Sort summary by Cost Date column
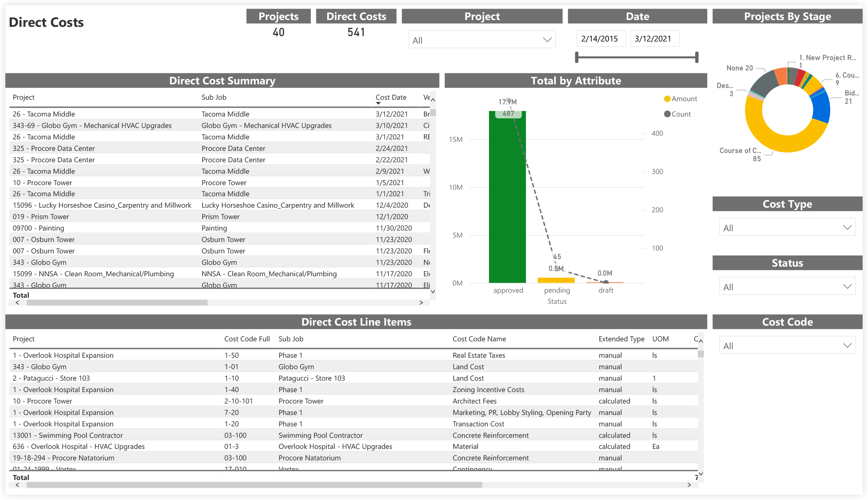The image size is (868, 500). [x=391, y=97]
